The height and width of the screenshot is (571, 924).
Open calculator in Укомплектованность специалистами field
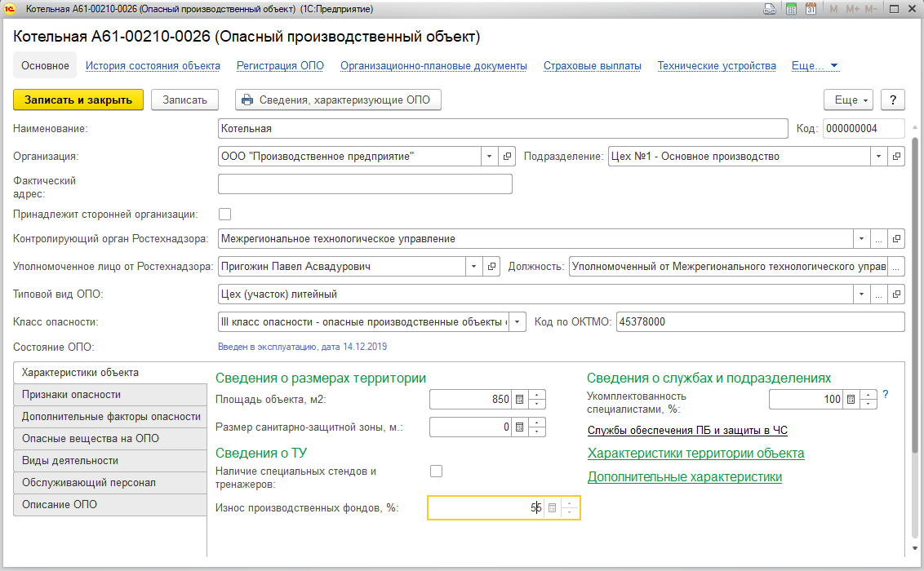[x=851, y=399]
